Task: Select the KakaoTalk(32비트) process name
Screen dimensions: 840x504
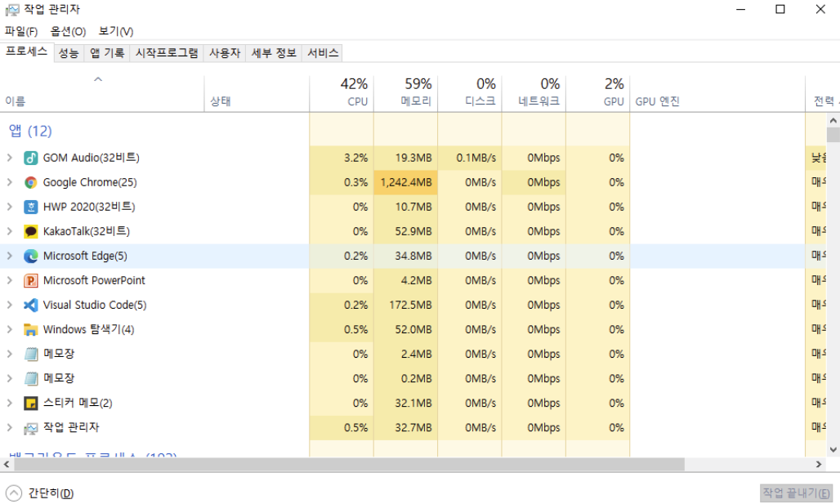Action: (87, 231)
